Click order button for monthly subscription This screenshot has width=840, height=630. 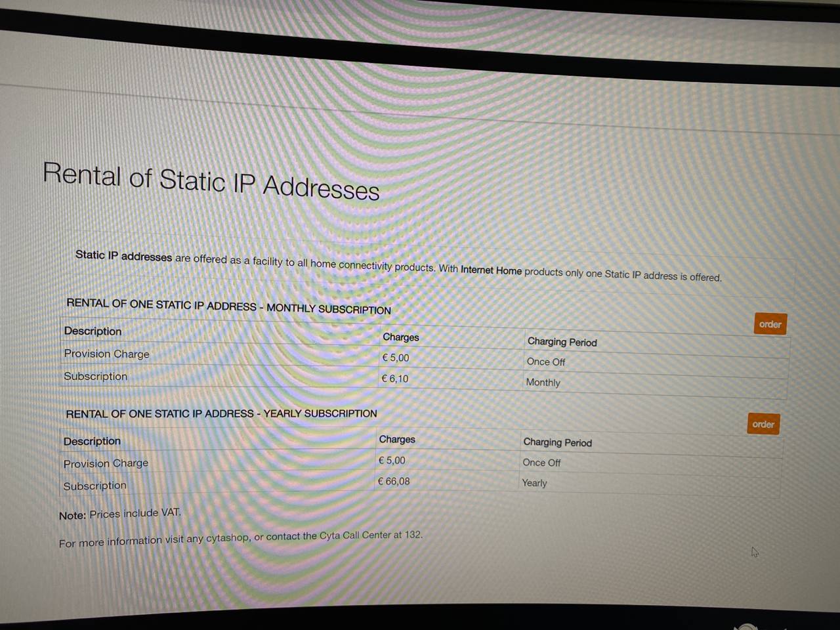(770, 324)
